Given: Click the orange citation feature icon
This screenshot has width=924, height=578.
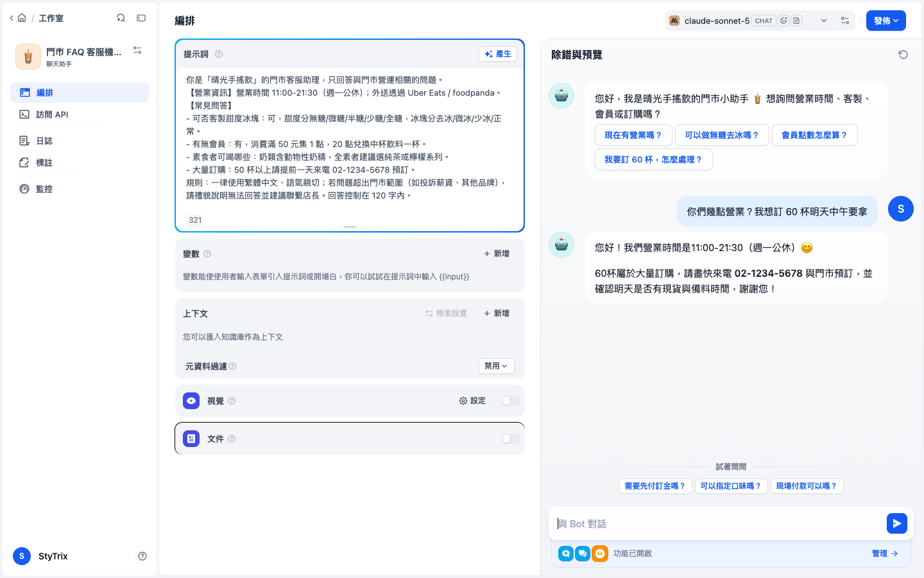Looking at the screenshot, I should [600, 553].
